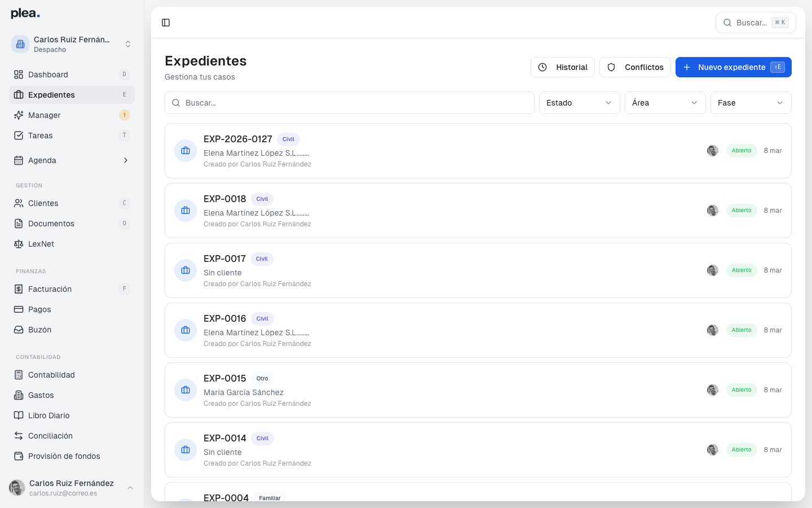Image resolution: width=812 pixels, height=508 pixels.
Task: Open the Área filter dropdown
Action: [x=665, y=103]
